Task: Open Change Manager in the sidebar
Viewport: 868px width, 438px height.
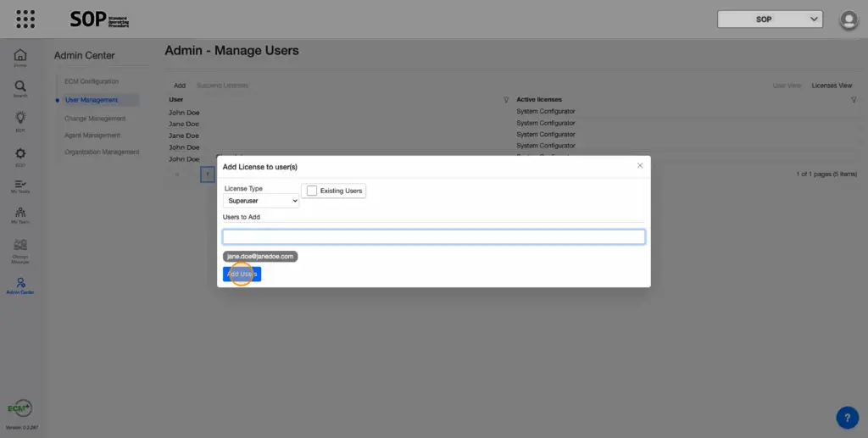Action: 20,250
